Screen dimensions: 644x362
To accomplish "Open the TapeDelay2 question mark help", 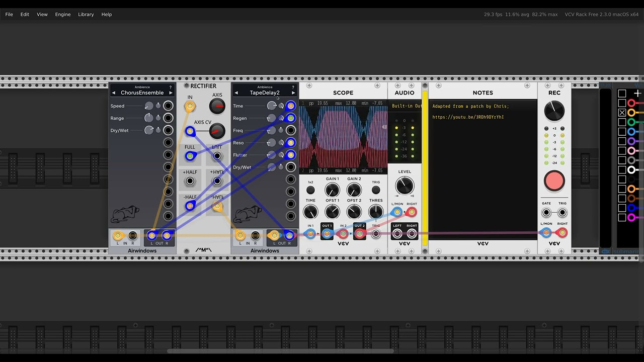I will 293,87.
